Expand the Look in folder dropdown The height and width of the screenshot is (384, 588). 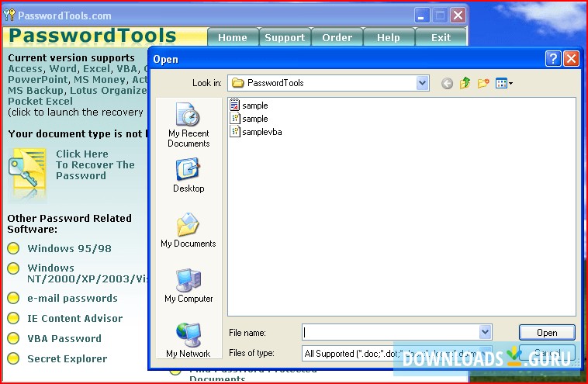(422, 83)
